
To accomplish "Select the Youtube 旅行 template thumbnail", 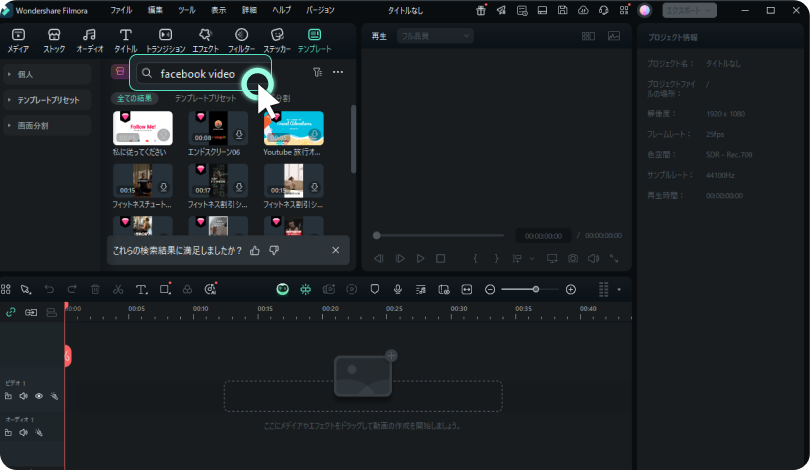I will point(293,128).
